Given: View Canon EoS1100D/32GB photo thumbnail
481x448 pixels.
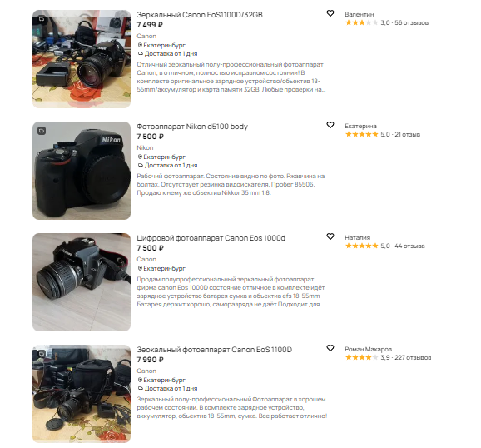Looking at the screenshot, I should [x=82, y=59].
